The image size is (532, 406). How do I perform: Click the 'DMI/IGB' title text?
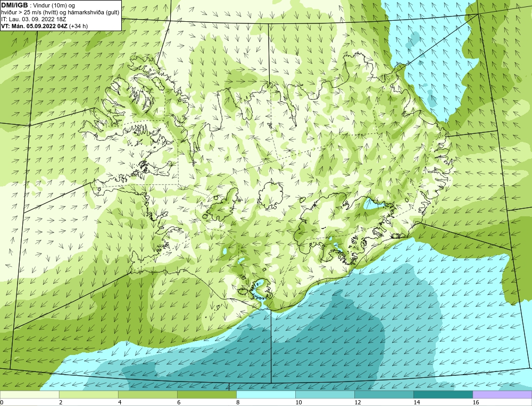pos(14,5)
